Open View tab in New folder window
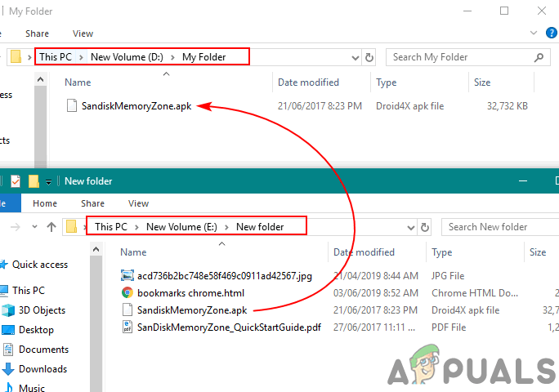 point(138,203)
